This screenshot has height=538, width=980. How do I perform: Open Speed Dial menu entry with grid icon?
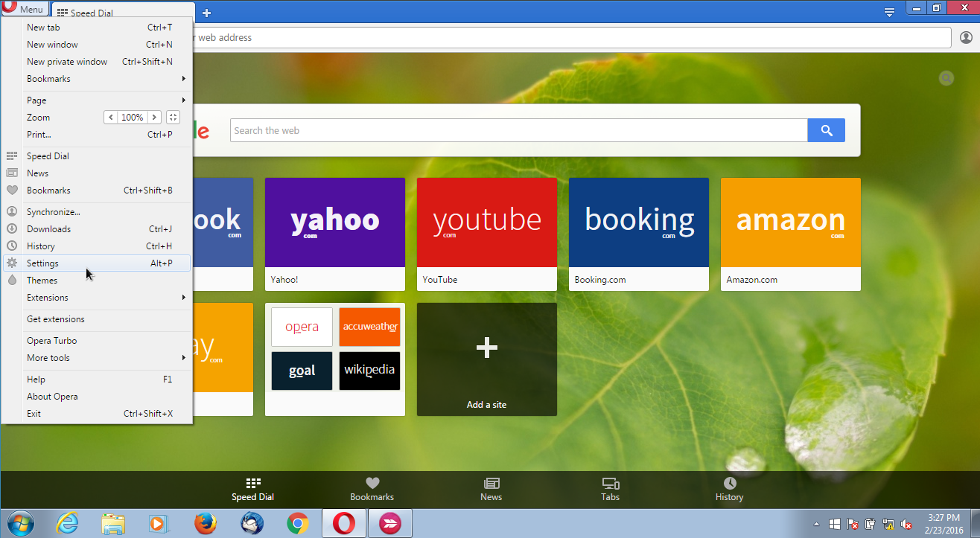[x=97, y=156]
